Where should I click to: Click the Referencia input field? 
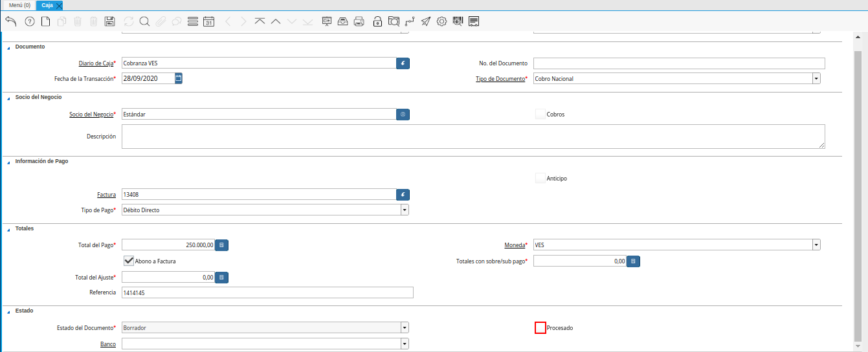tap(267, 292)
